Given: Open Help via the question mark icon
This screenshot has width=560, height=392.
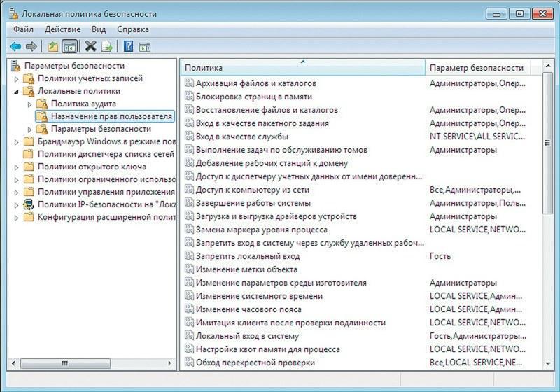Looking at the screenshot, I should pos(128,47).
